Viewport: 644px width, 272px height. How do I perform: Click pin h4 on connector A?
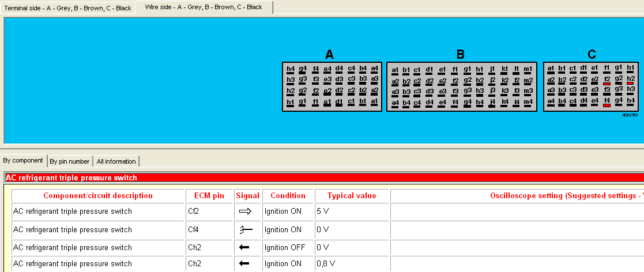(290, 70)
